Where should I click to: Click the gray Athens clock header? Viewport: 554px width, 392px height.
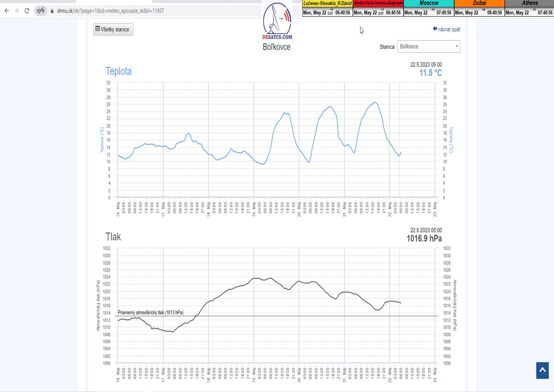[x=529, y=3]
